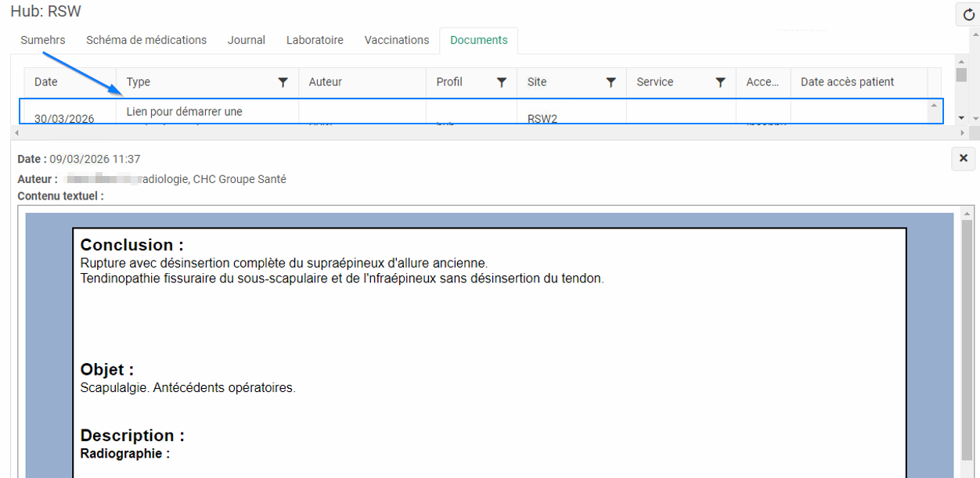
Task: Open the Vaccinations tab
Action: tap(397, 40)
